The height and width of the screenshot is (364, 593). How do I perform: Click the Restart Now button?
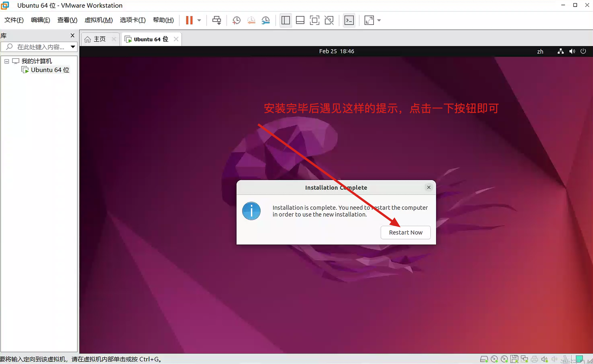click(406, 232)
